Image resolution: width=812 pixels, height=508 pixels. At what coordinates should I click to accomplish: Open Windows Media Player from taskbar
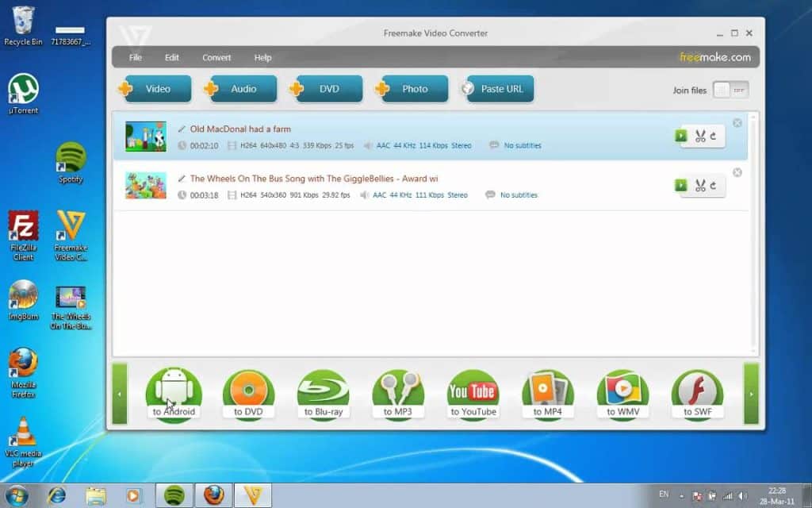point(133,495)
